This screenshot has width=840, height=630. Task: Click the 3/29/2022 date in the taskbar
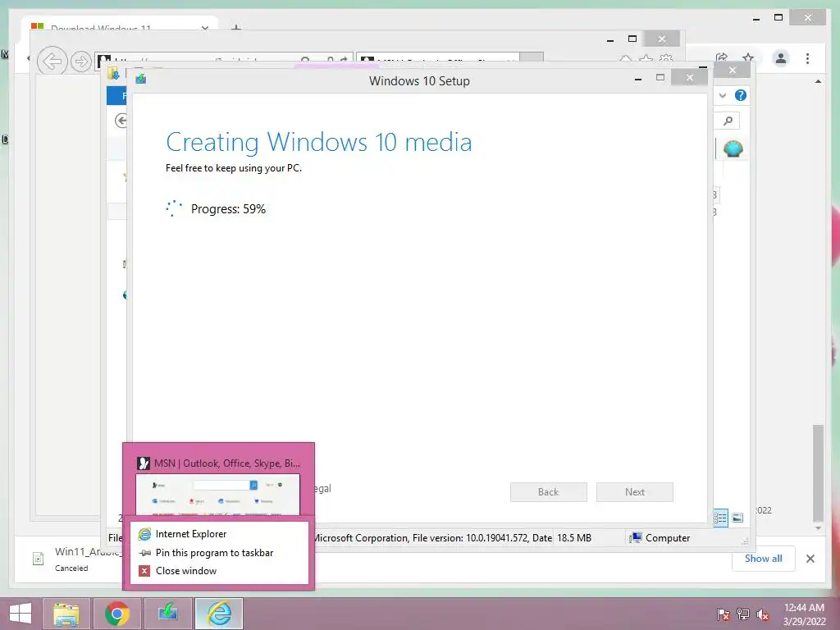pos(804,622)
